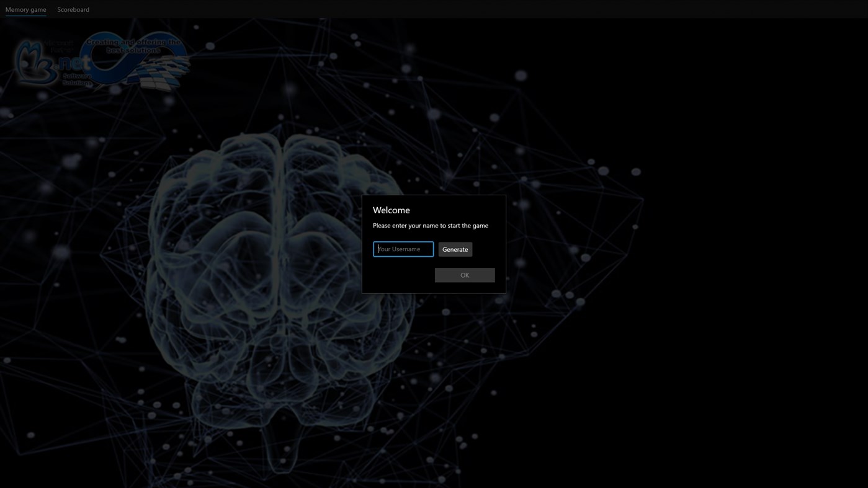Select the Microsoft Partner emblem in the logo

tap(59, 46)
